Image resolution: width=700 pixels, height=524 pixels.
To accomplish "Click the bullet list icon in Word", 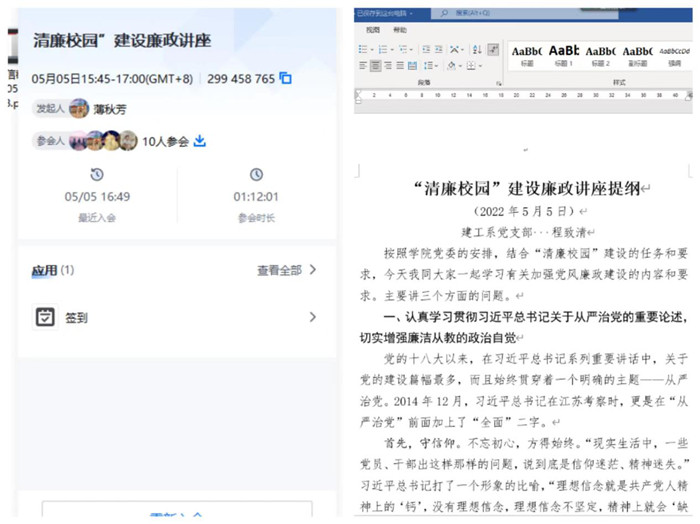I will [364, 48].
